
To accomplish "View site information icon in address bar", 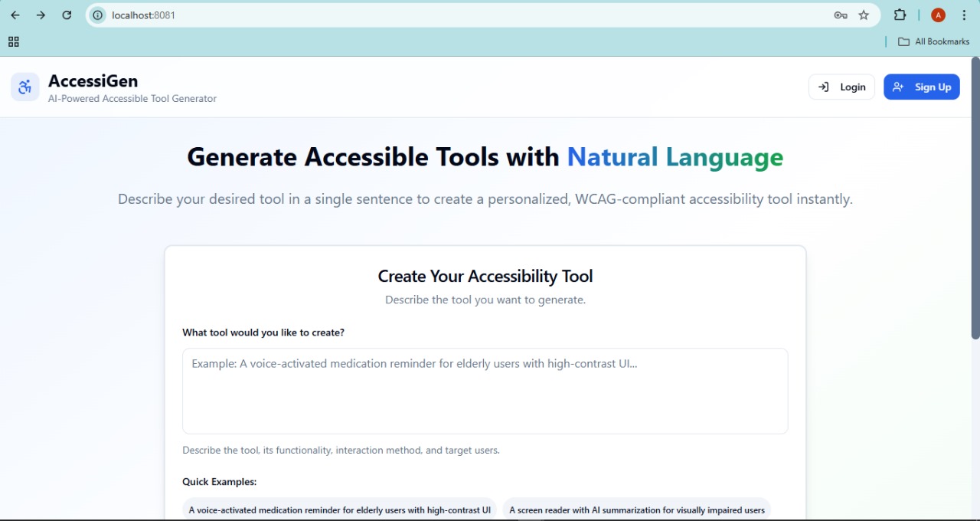I will point(98,15).
